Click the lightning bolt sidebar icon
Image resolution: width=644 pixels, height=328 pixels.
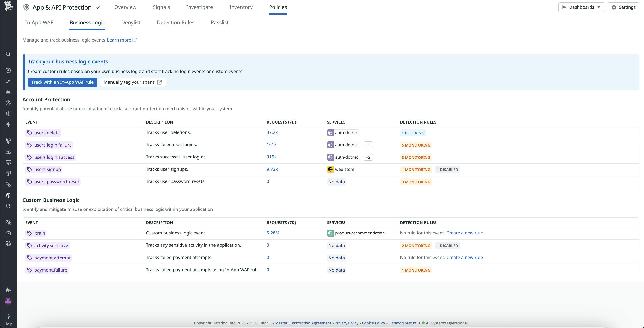click(8, 125)
